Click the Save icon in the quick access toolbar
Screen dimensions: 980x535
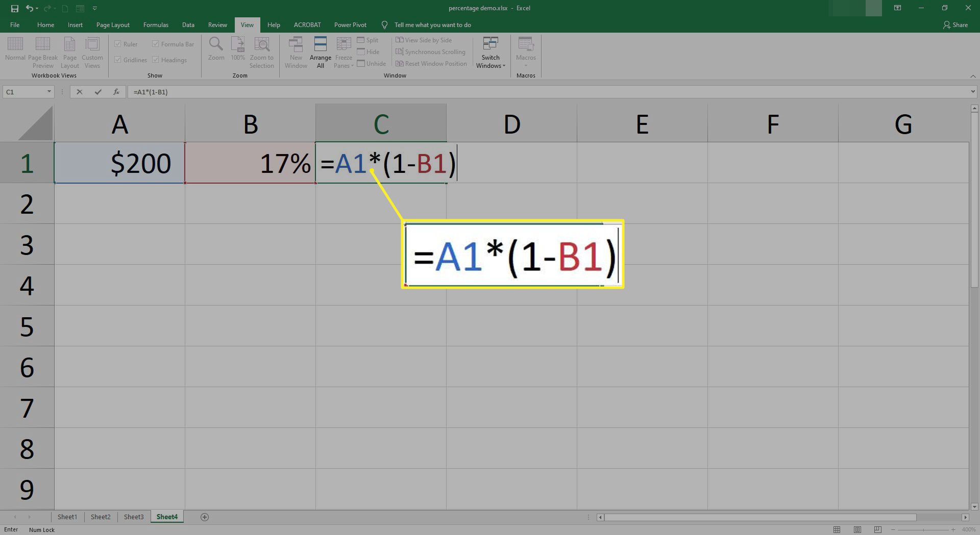14,8
